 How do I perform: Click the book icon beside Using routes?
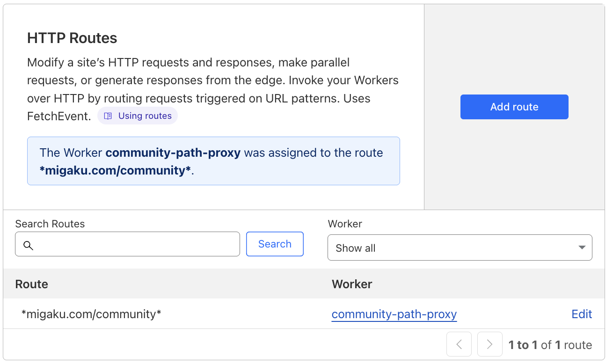tap(108, 116)
